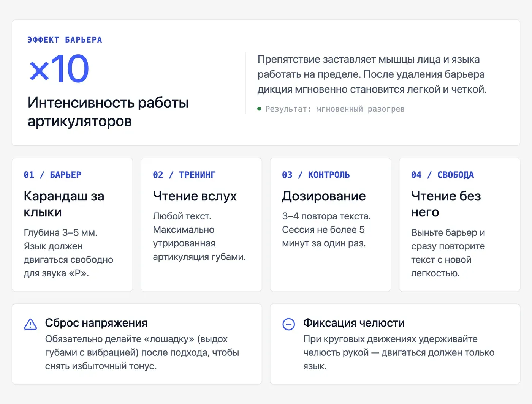The height and width of the screenshot is (404, 532).
Task: Click the heading Интенсивность работы артикуляторов
Action: click(108, 112)
